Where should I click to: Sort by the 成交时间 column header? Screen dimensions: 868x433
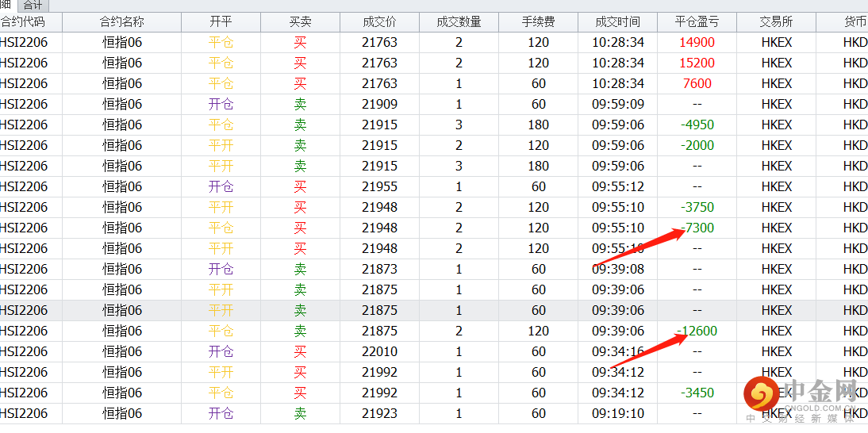[618, 22]
